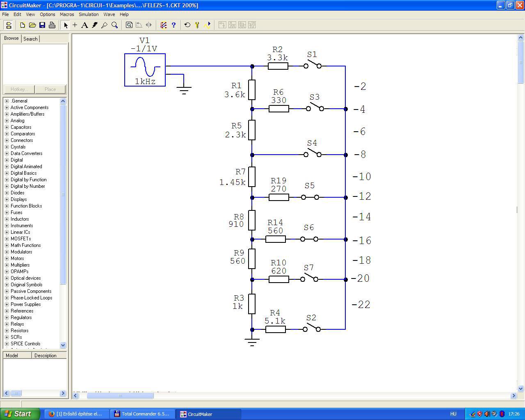Select Linear ICs in the component tree
525x420 pixels.
tap(20, 232)
